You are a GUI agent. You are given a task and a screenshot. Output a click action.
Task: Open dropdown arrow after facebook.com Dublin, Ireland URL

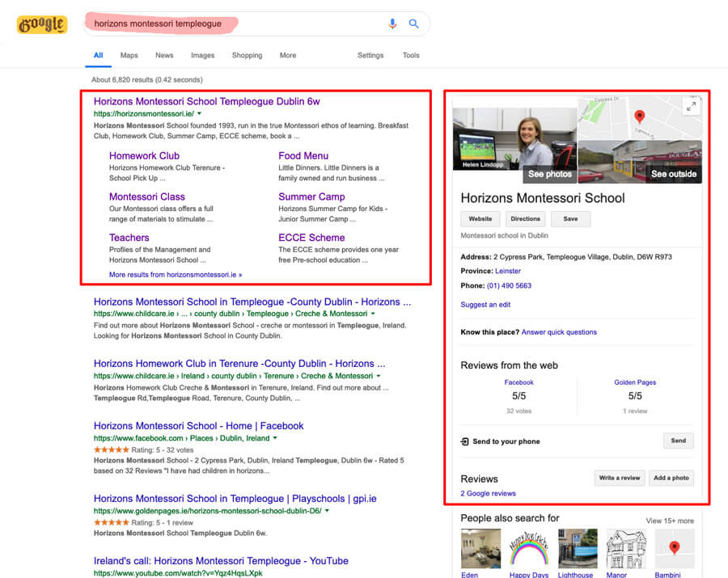275,438
